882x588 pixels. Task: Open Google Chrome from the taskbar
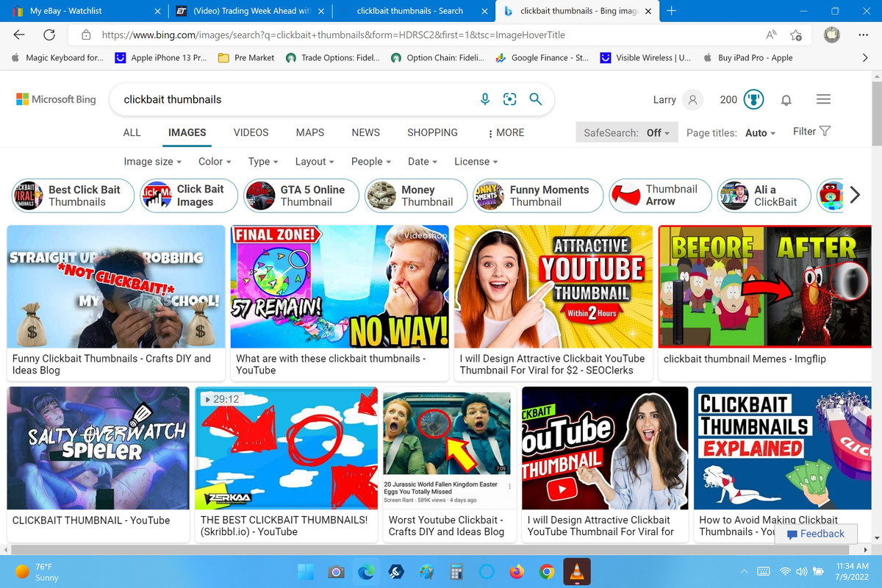click(546, 571)
